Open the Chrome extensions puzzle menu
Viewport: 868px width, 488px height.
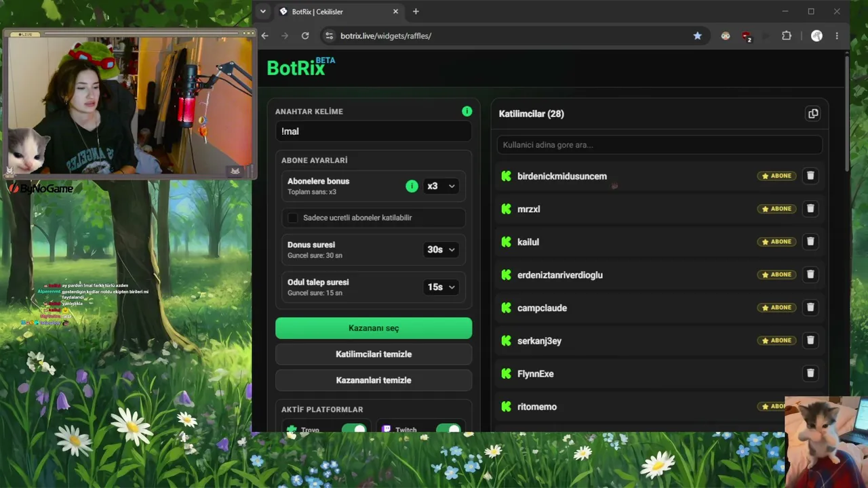click(x=787, y=36)
